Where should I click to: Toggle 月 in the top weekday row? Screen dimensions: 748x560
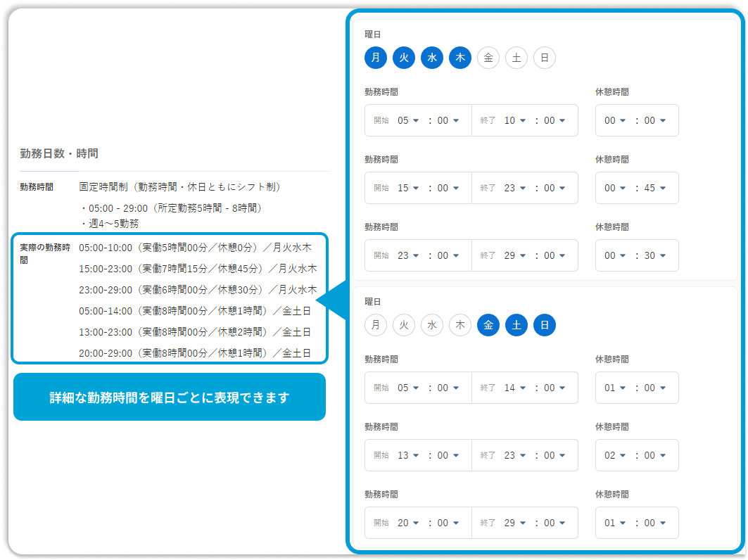click(376, 58)
